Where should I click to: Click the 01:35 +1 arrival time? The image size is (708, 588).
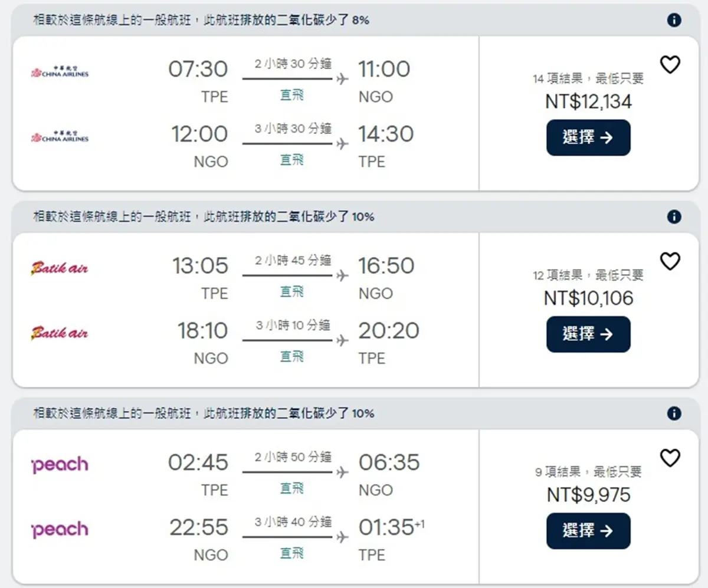tap(391, 527)
